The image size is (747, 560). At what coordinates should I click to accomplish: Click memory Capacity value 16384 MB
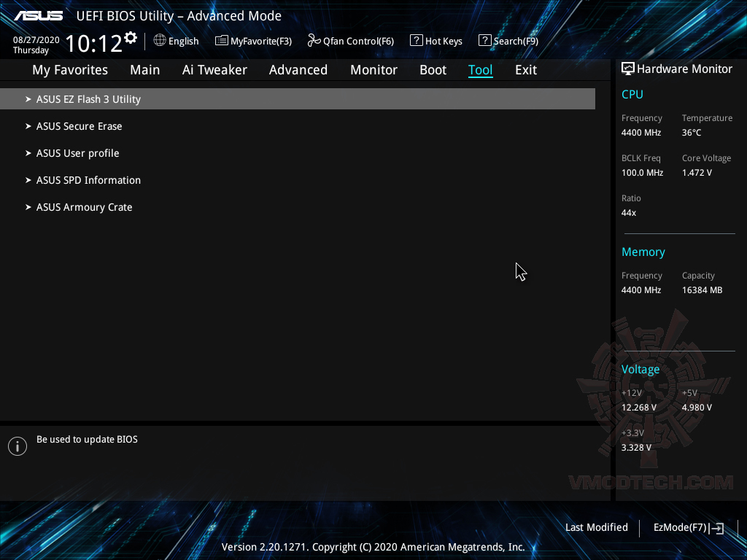click(x=702, y=290)
